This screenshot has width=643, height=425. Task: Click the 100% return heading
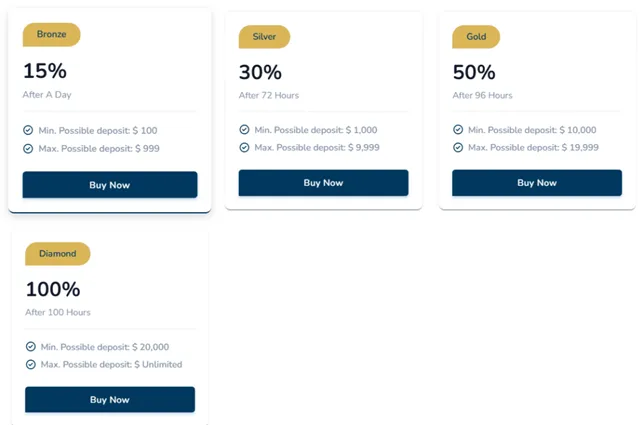point(52,290)
